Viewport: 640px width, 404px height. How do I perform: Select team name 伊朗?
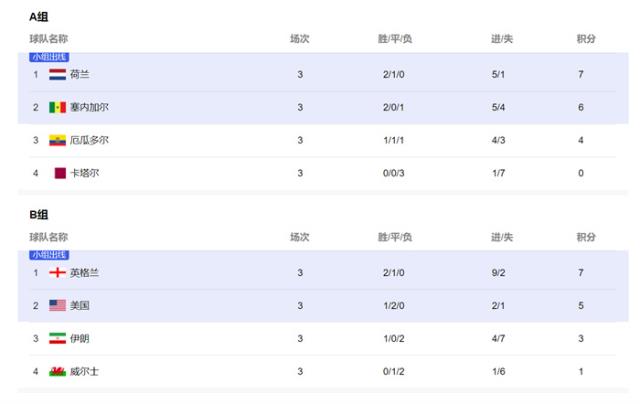click(x=80, y=338)
